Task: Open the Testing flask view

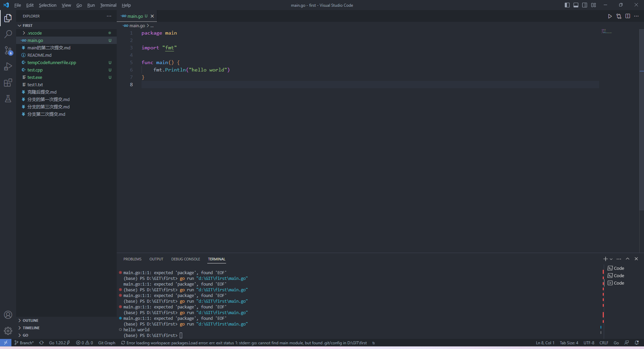Action: pos(8,99)
